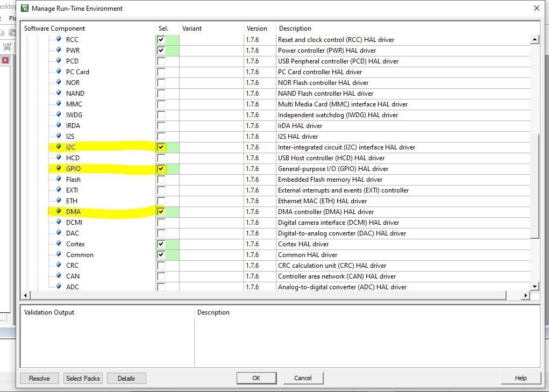Click the I2S component diamond icon
The width and height of the screenshot is (549, 392).
click(x=59, y=136)
